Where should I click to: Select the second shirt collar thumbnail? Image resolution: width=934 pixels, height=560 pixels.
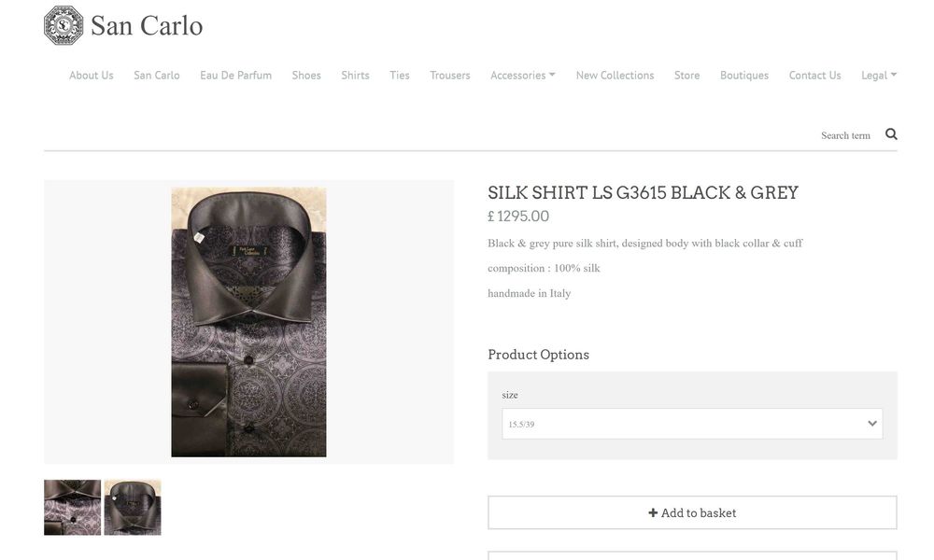(x=133, y=507)
